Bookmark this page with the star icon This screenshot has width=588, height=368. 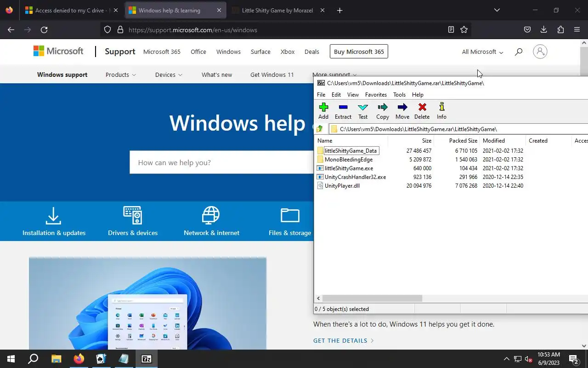(x=464, y=29)
